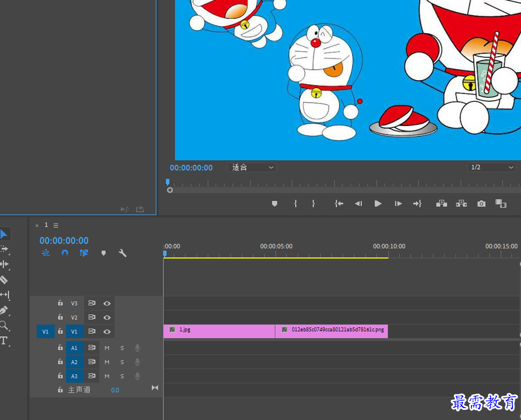This screenshot has height=420, width=521.
Task: Select the Razor tool
Action: [3, 280]
